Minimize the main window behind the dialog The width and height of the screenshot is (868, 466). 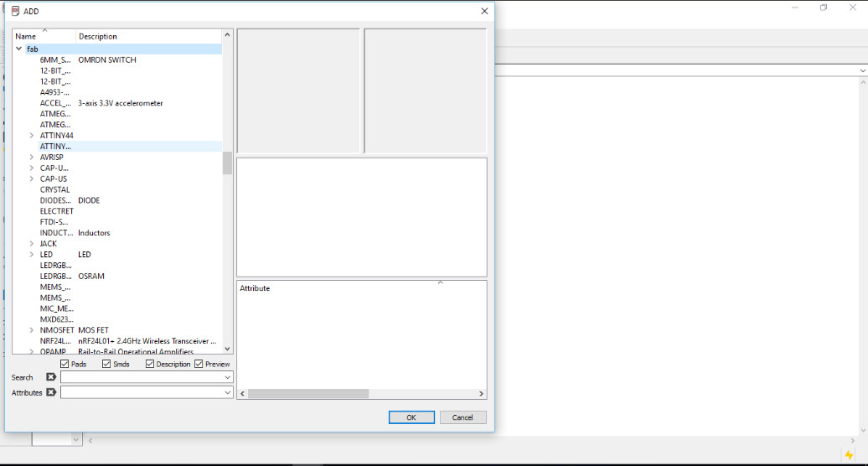click(795, 8)
